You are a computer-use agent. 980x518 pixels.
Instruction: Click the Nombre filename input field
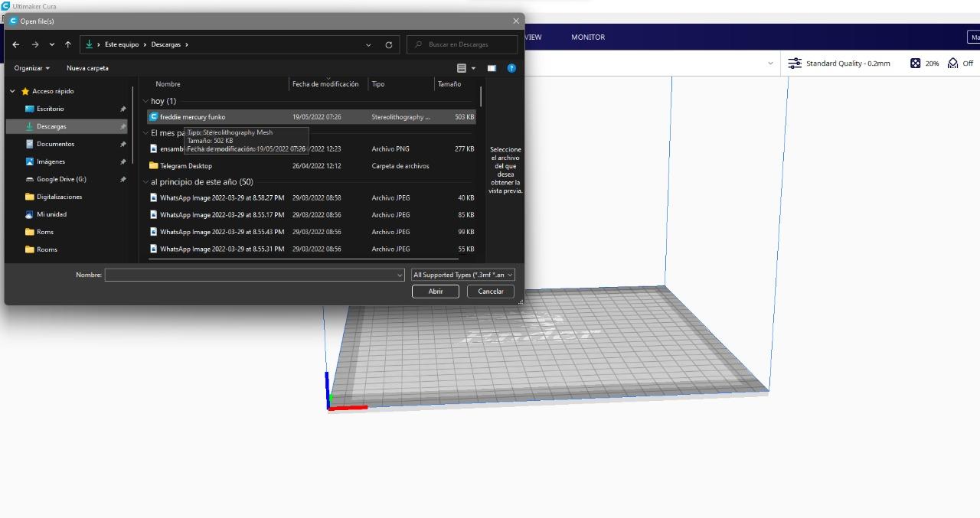250,275
